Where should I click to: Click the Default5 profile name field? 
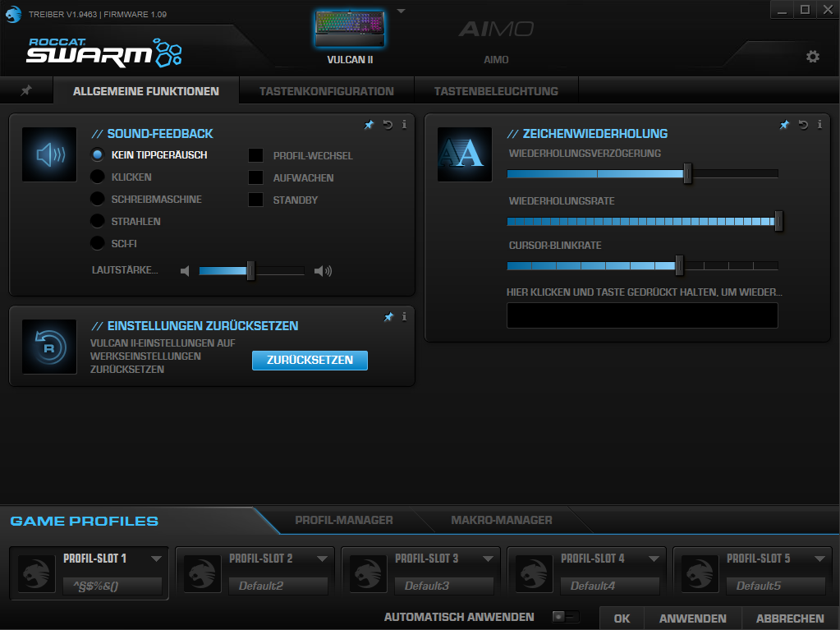(776, 586)
